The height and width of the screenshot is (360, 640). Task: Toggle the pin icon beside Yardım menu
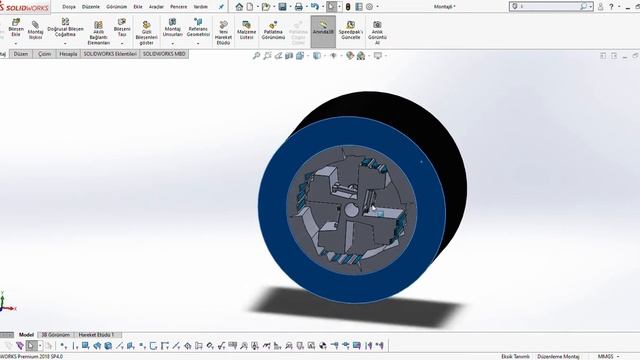tap(221, 7)
